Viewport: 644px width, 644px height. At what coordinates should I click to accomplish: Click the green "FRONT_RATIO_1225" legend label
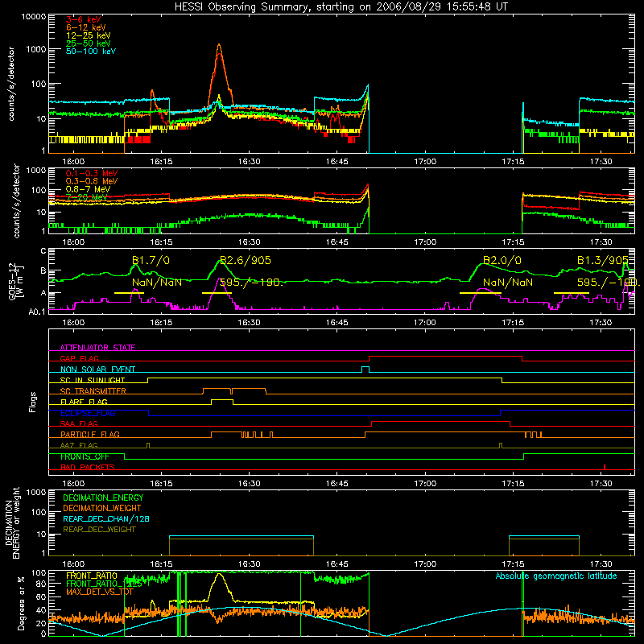(104, 584)
